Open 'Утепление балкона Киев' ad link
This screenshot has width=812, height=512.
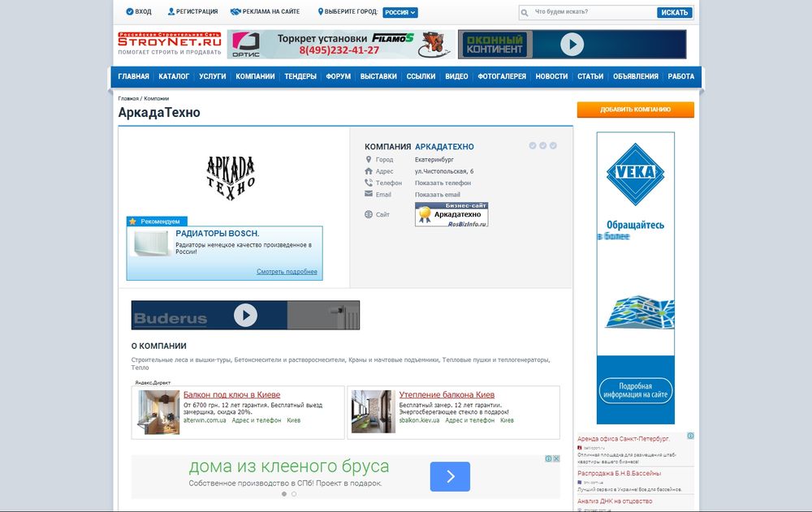point(447,394)
